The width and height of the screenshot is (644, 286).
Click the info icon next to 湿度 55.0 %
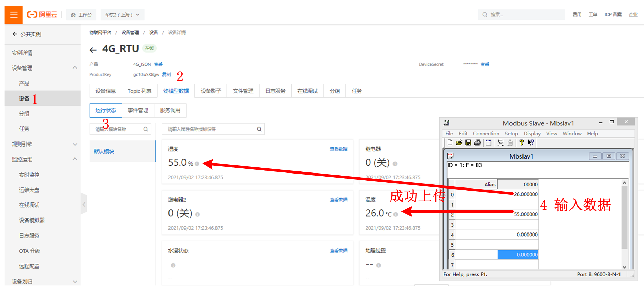pos(197,164)
